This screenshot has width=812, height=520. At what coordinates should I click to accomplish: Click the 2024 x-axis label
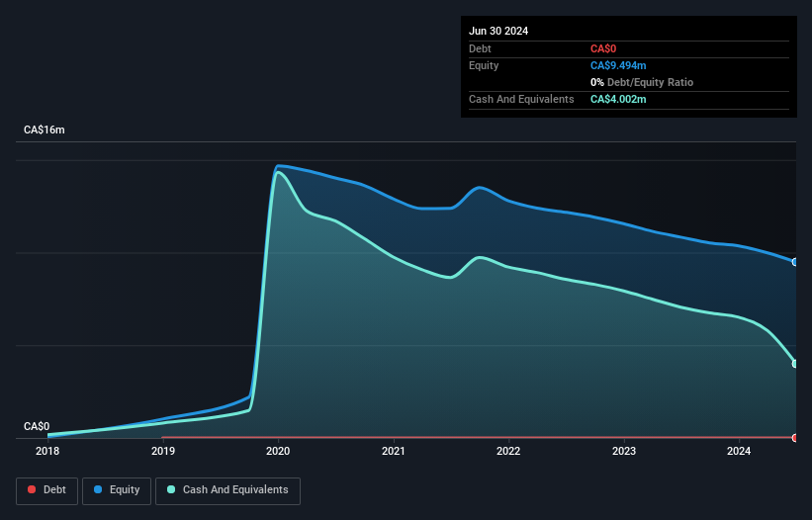(x=739, y=451)
